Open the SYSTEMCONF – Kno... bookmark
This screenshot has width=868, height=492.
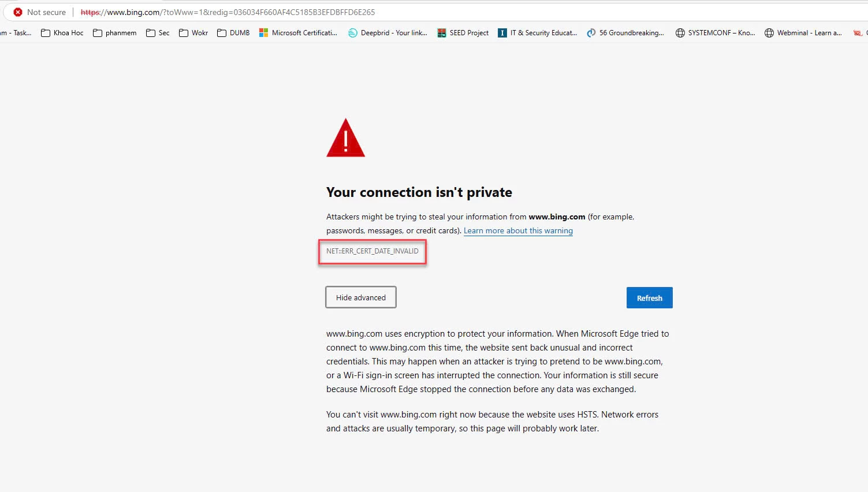[716, 33]
